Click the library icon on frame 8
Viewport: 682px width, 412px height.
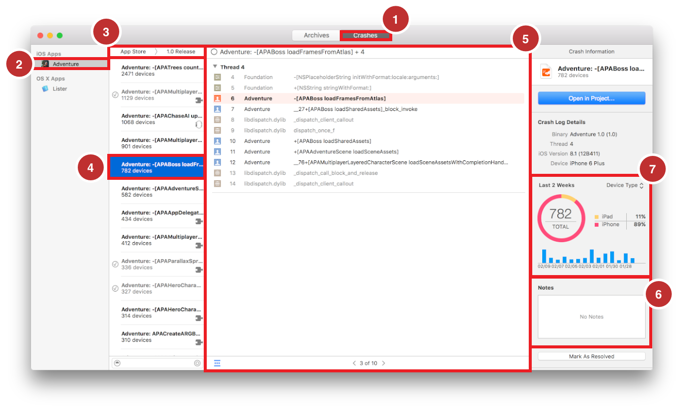click(217, 120)
